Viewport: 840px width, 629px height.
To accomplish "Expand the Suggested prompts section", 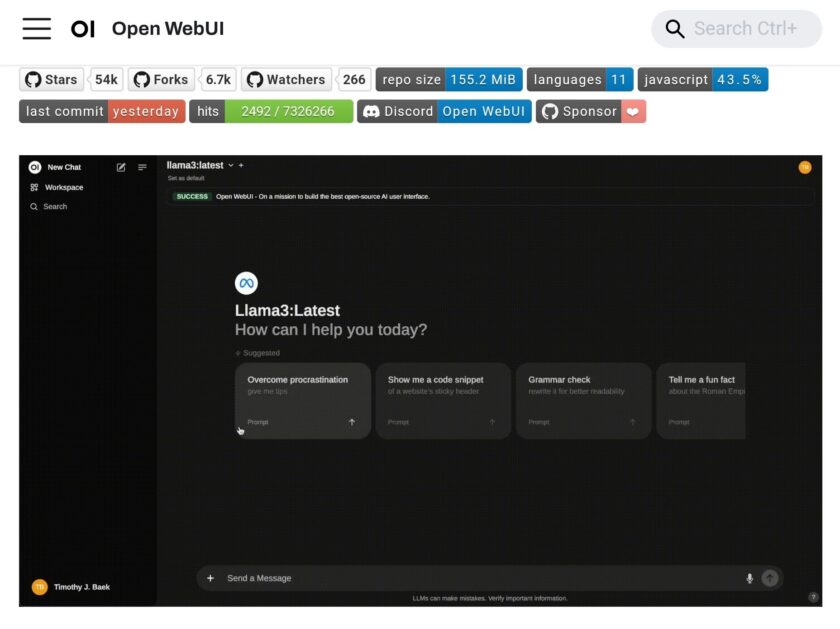I will pyautogui.click(x=259, y=352).
